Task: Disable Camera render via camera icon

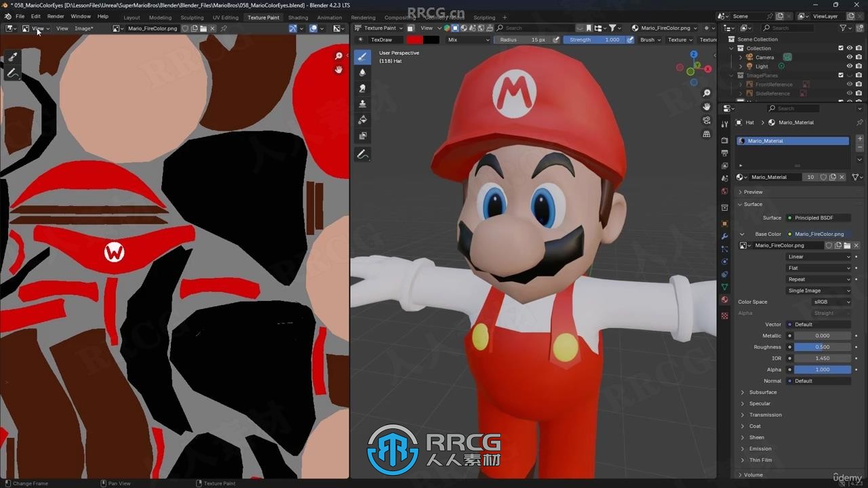Action: click(859, 57)
